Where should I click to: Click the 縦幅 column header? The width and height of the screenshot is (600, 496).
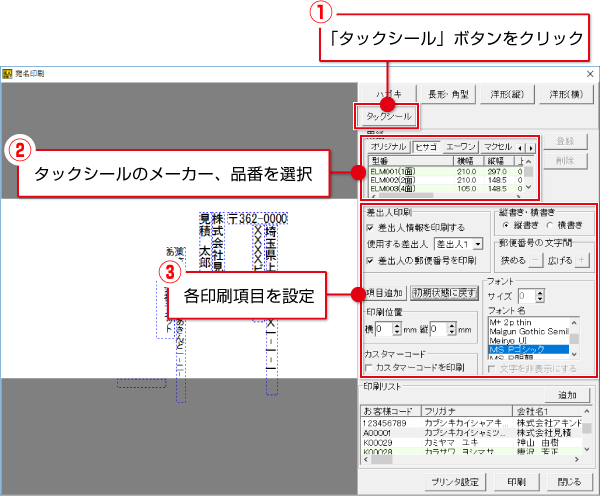498,161
